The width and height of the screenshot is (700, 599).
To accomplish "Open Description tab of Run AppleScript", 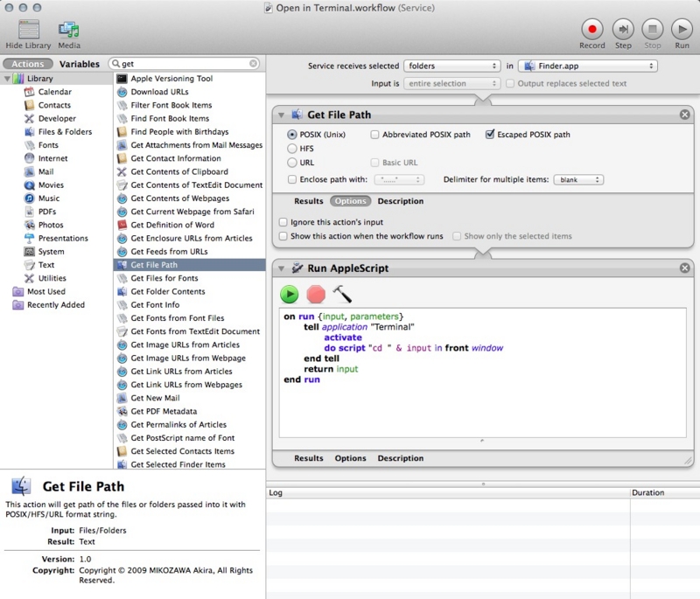I will point(401,458).
